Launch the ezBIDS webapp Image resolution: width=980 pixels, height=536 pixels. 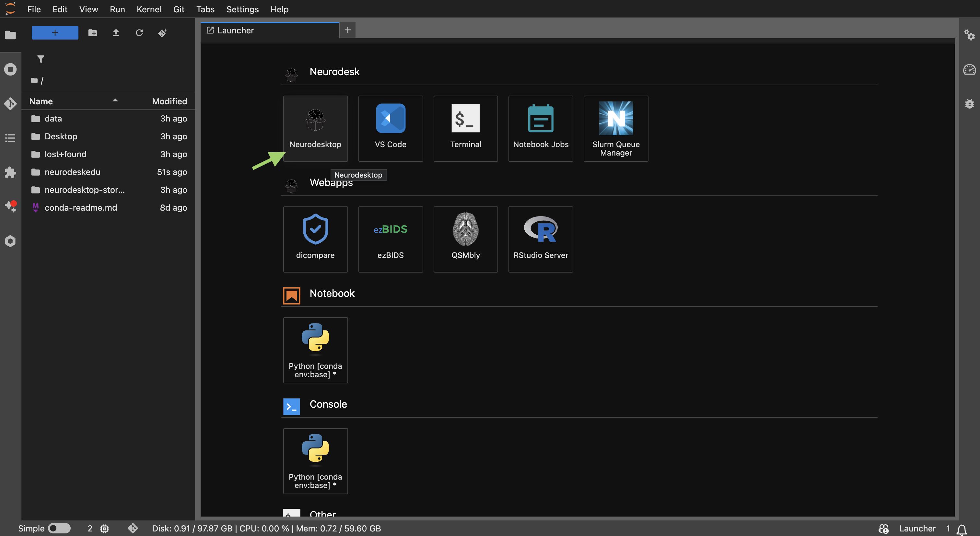[x=390, y=239]
